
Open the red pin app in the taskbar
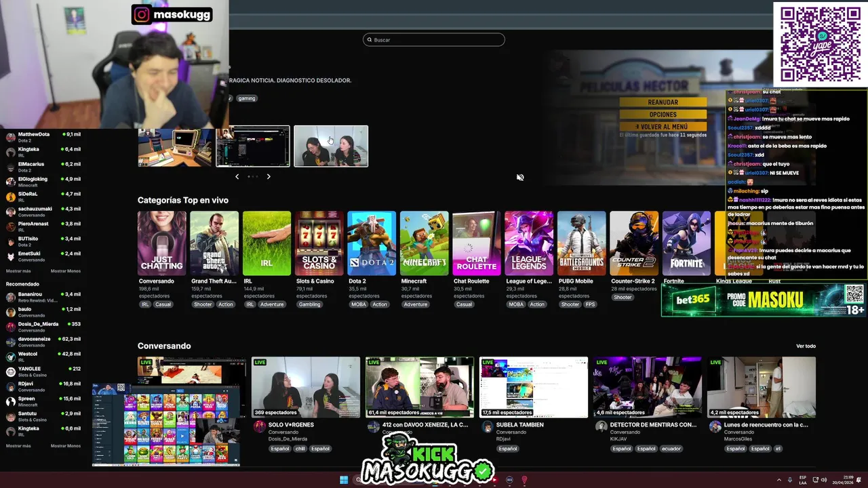pyautogui.click(x=524, y=480)
